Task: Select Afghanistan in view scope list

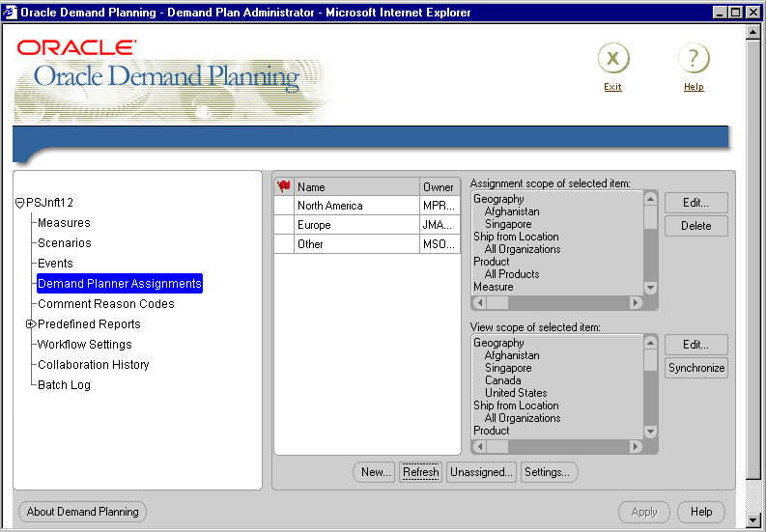Action: pos(512,355)
